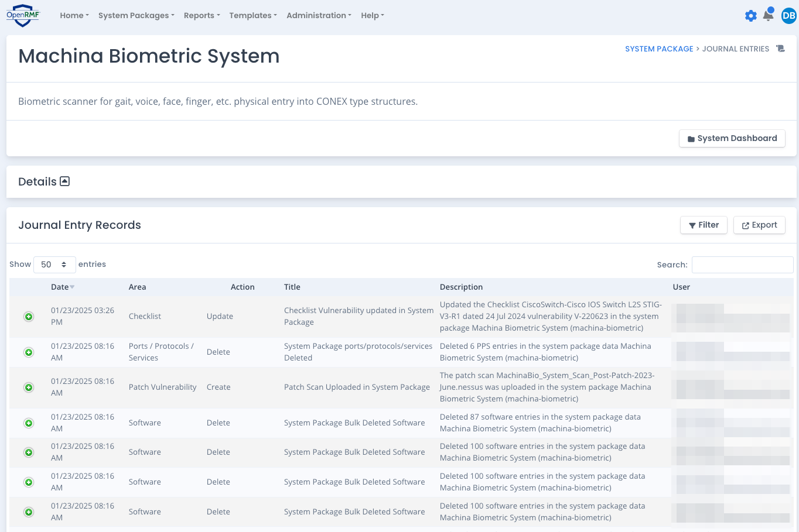799x532 pixels.
Task: Click the 'Checklist' area cell
Action: pos(145,316)
